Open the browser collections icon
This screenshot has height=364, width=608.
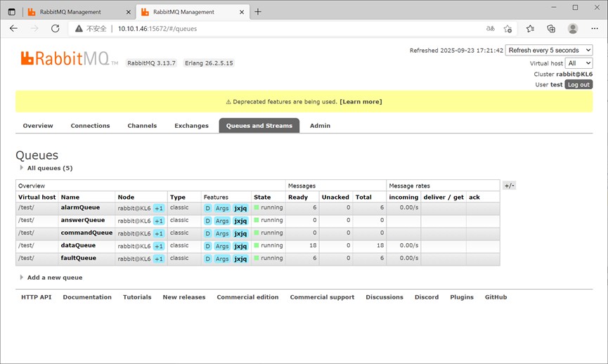click(x=551, y=29)
